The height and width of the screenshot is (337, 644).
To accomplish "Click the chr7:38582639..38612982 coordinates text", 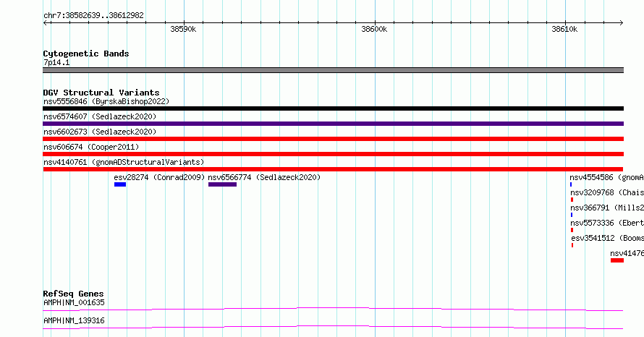I will tap(93, 15).
